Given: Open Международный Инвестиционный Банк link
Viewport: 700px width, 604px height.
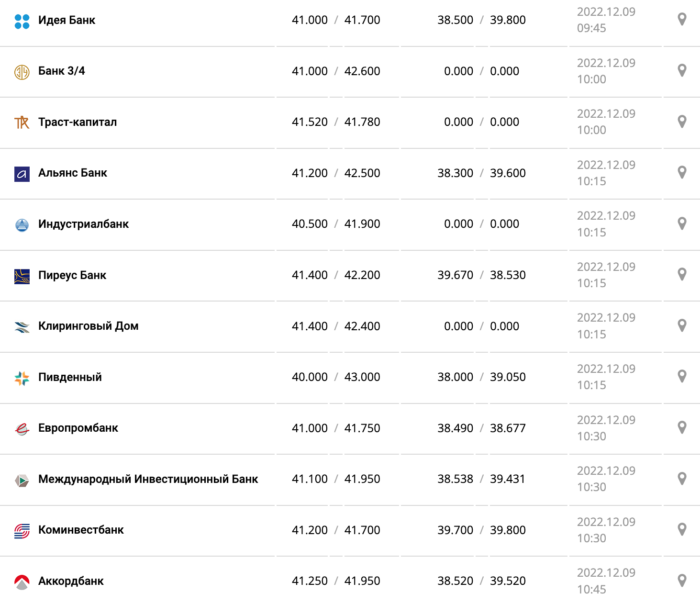Looking at the screenshot, I should click(148, 479).
